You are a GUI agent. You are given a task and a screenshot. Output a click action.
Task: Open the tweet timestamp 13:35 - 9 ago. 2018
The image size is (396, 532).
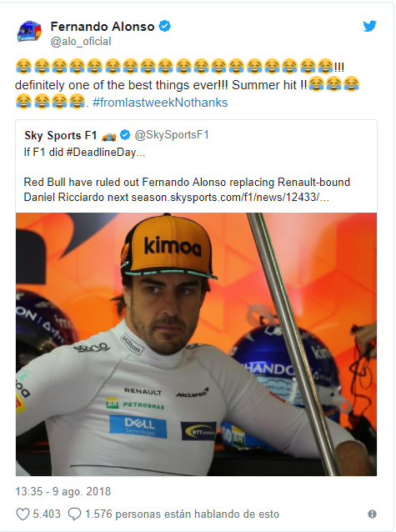[x=63, y=492]
